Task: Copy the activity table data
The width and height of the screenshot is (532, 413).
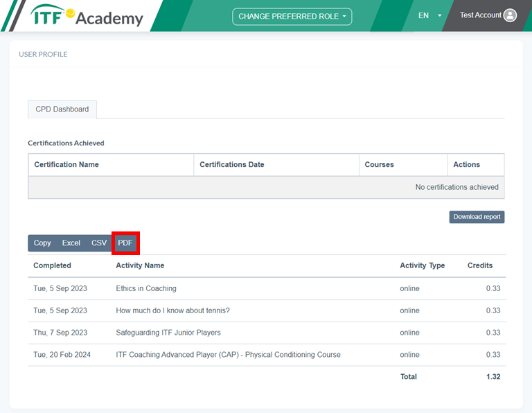Action: coord(42,243)
